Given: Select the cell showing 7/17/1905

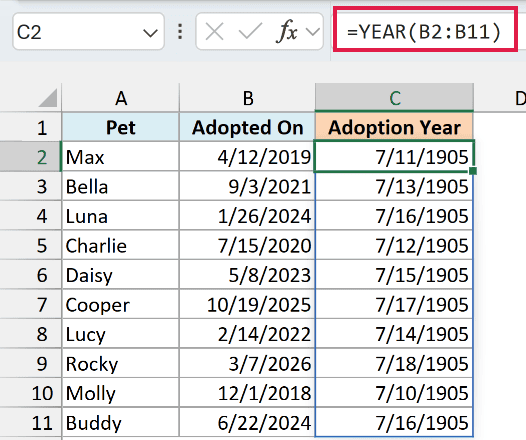Looking at the screenshot, I should pyautogui.click(x=394, y=304).
